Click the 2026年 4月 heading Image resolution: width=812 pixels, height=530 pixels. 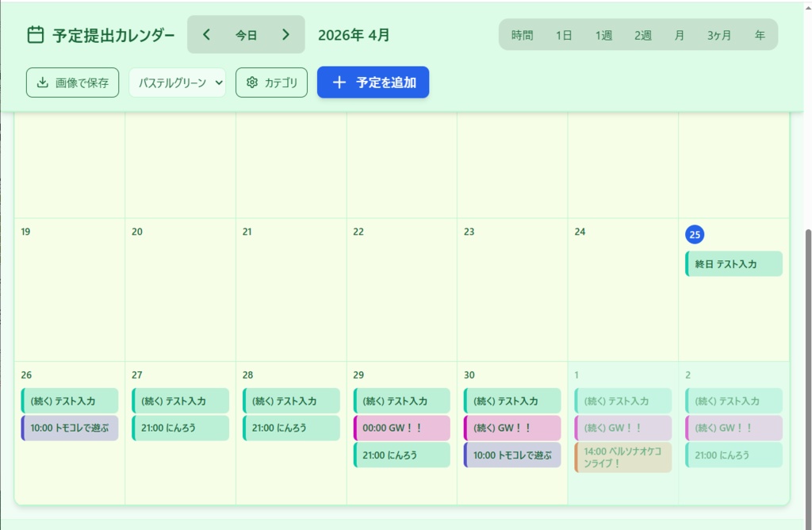tap(354, 35)
